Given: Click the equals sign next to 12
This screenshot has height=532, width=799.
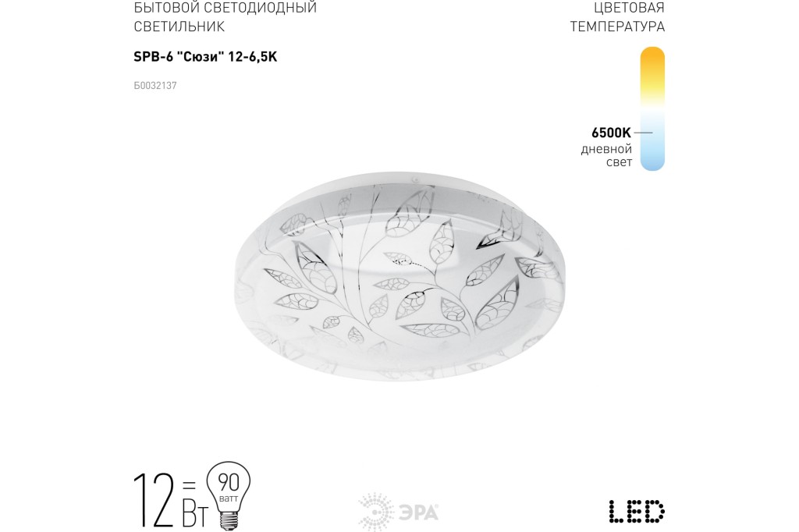Looking at the screenshot, I should point(189,483).
